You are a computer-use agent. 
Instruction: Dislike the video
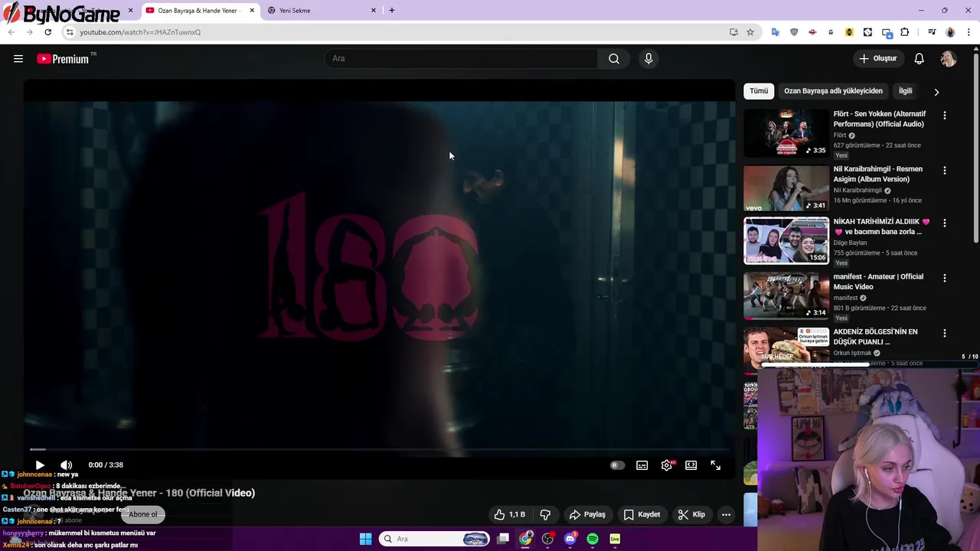pos(545,515)
